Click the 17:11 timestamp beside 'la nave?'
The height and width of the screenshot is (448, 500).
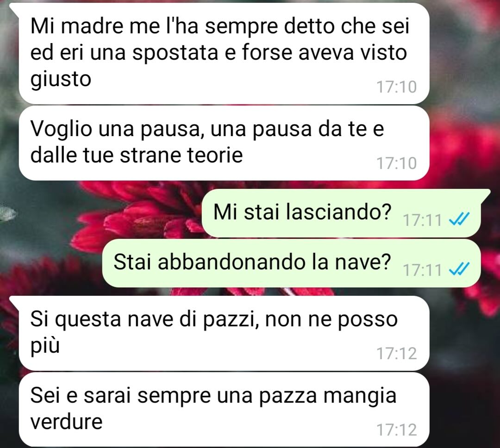(423, 270)
